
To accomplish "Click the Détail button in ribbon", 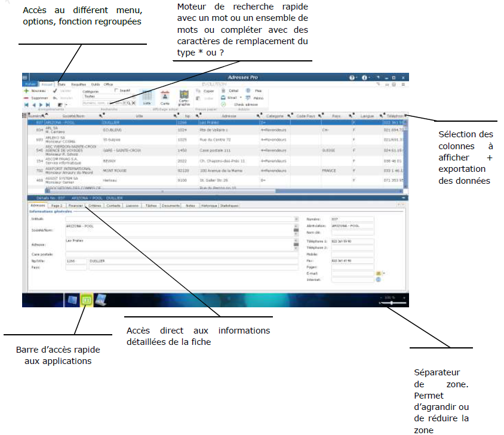I will (x=228, y=91).
